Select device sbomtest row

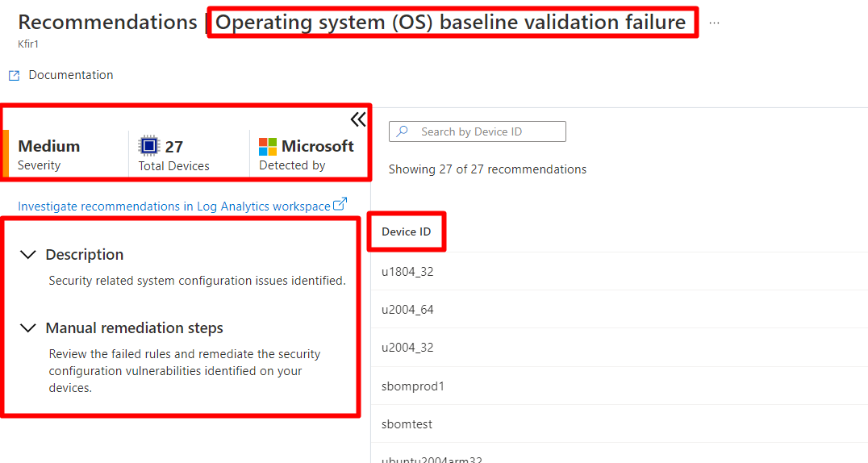coord(620,423)
